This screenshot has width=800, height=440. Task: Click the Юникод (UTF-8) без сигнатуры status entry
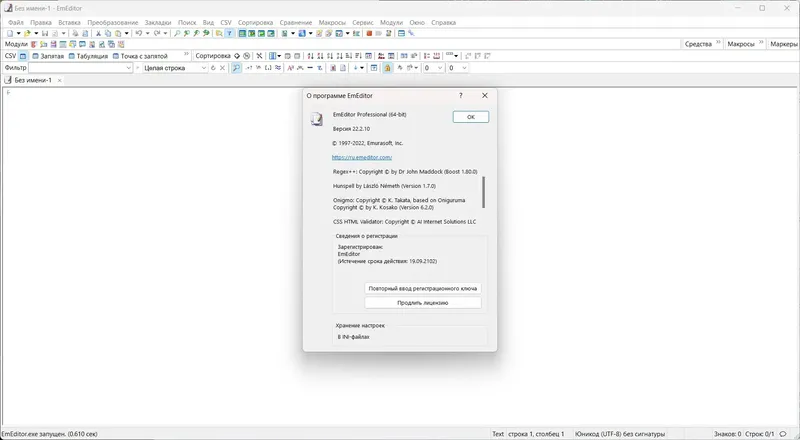click(x=620, y=434)
